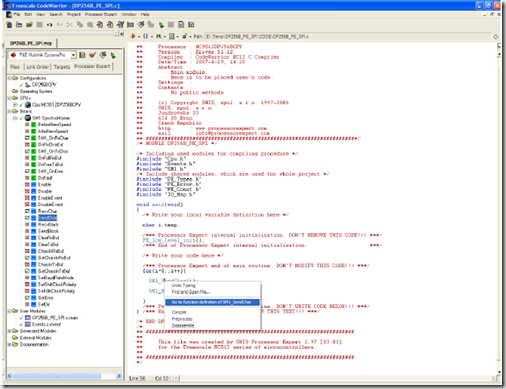506x389 pixels.
Task: Choose Go to function definition of SM1_SendChar
Action: pos(212,302)
